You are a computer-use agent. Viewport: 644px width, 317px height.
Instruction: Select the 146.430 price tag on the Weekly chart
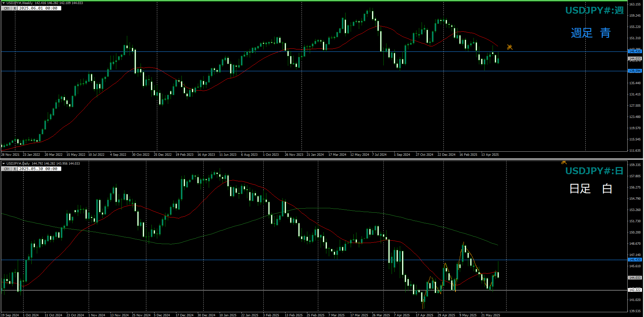click(x=635, y=51)
